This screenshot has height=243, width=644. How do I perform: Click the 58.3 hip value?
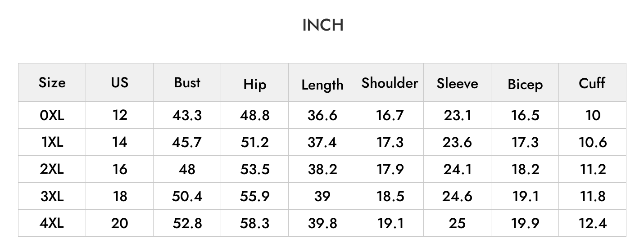click(x=254, y=223)
